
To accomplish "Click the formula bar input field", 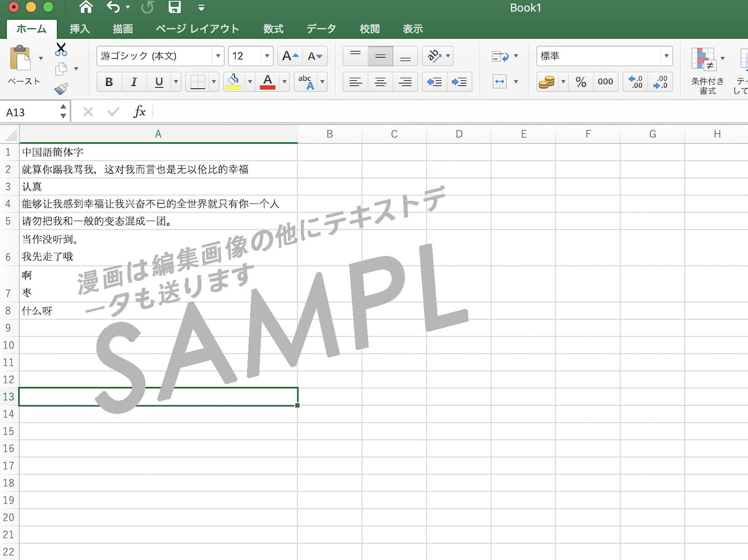I will [449, 112].
